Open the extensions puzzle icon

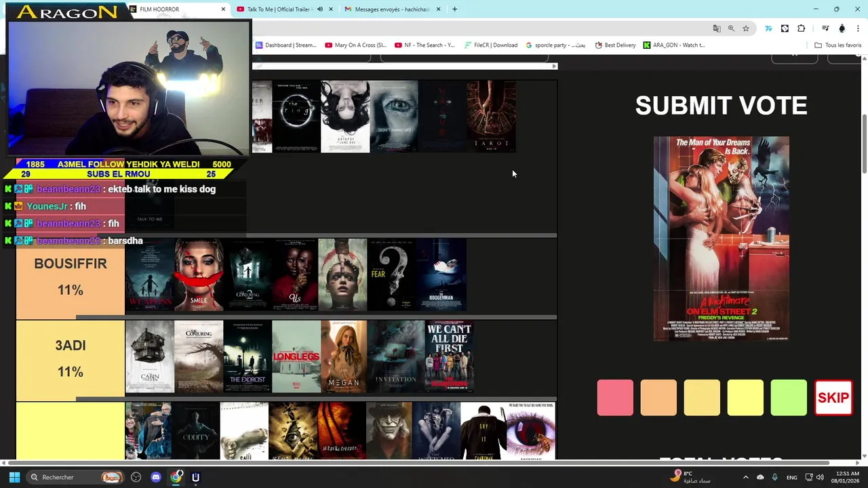[x=802, y=28]
